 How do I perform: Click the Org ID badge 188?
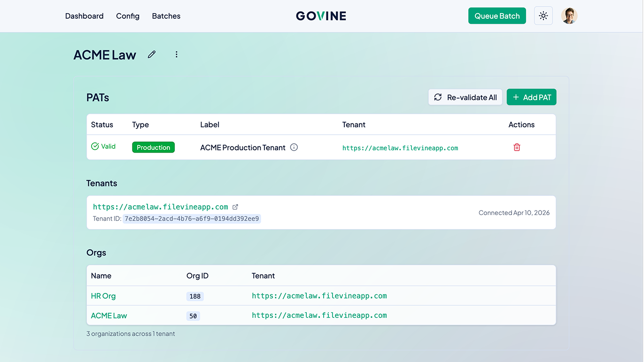[x=195, y=297]
